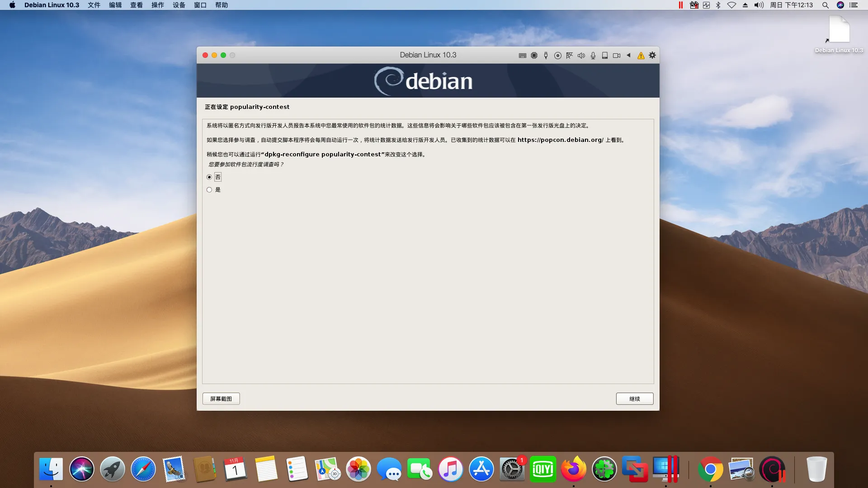
Task: Open the USB device icon in VM toolbar
Action: pyautogui.click(x=546, y=55)
